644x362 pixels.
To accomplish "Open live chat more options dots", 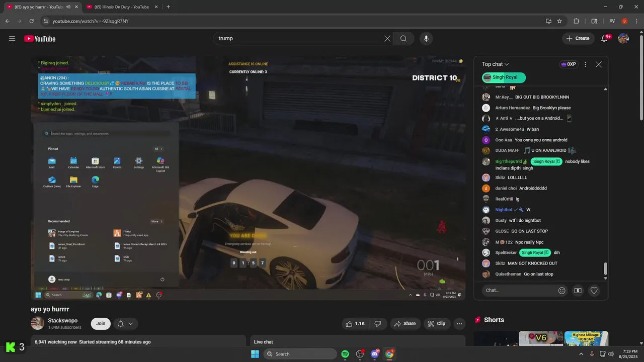I will (585, 64).
